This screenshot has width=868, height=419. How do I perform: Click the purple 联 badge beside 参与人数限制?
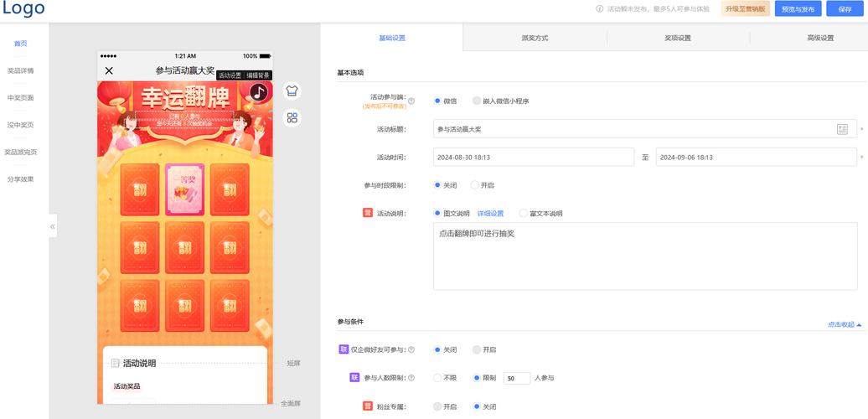[354, 377]
